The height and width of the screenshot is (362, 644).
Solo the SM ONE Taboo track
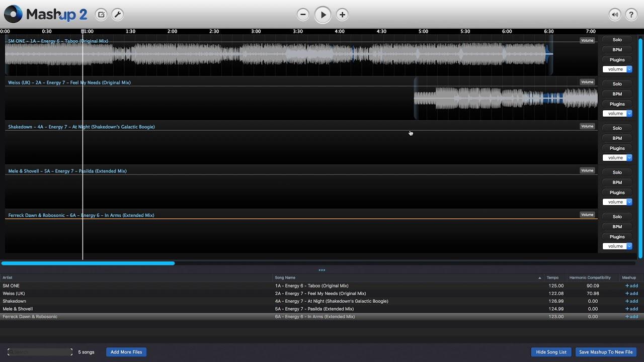(617, 40)
